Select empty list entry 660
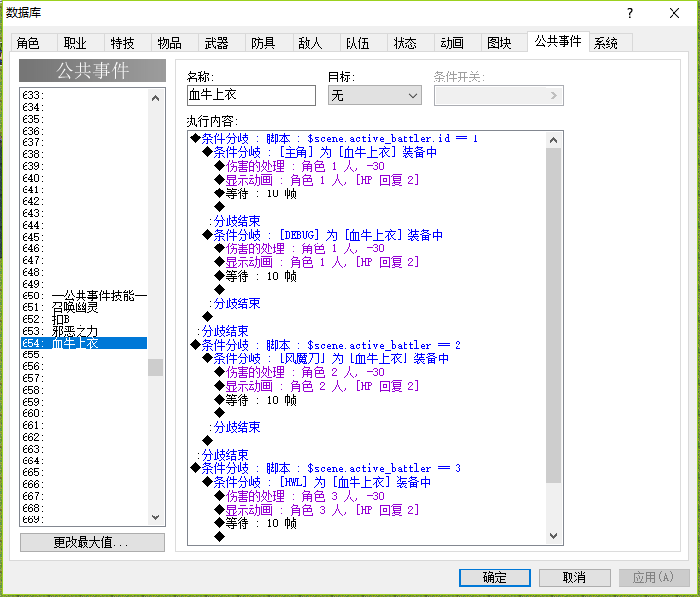The width and height of the screenshot is (700, 597). [84, 413]
